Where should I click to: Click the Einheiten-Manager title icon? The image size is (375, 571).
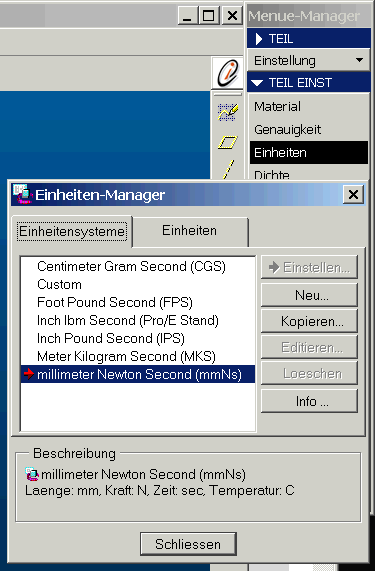pos(22,194)
